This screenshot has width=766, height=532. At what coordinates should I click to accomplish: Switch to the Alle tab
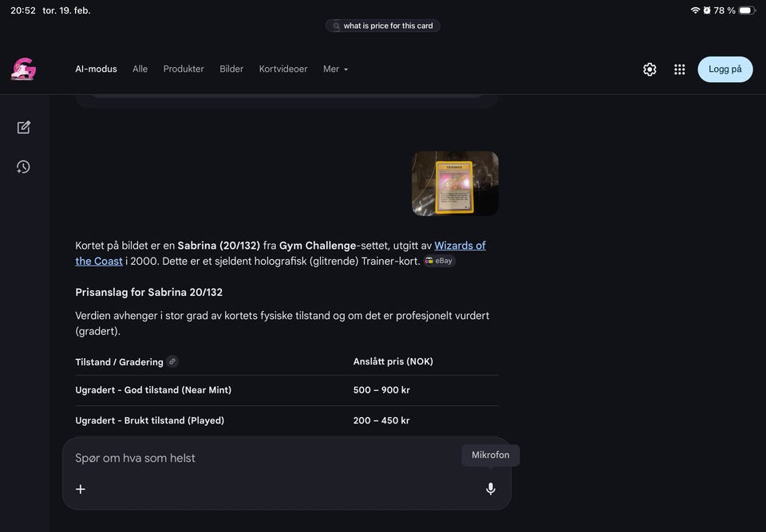(140, 69)
